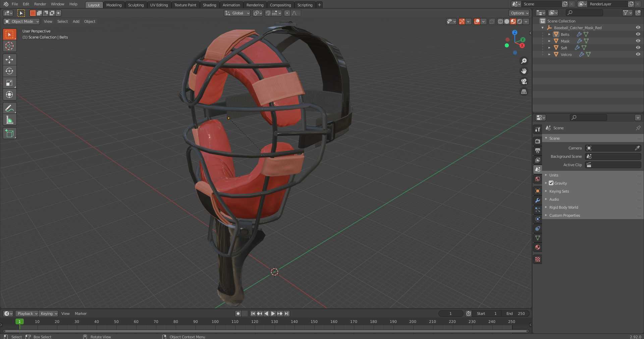Click the timeline Marker menu
Image resolution: width=644 pixels, height=339 pixels.
(80, 314)
